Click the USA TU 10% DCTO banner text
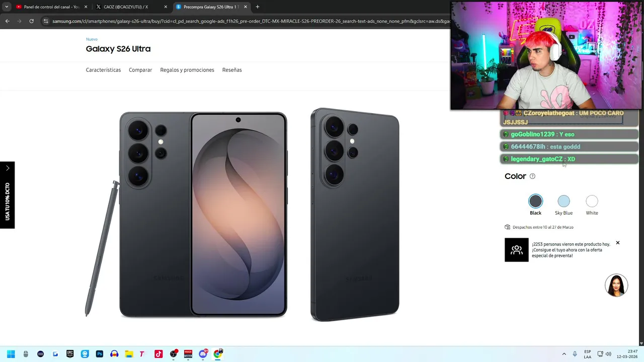This screenshot has height=362, width=644. [x=7, y=201]
